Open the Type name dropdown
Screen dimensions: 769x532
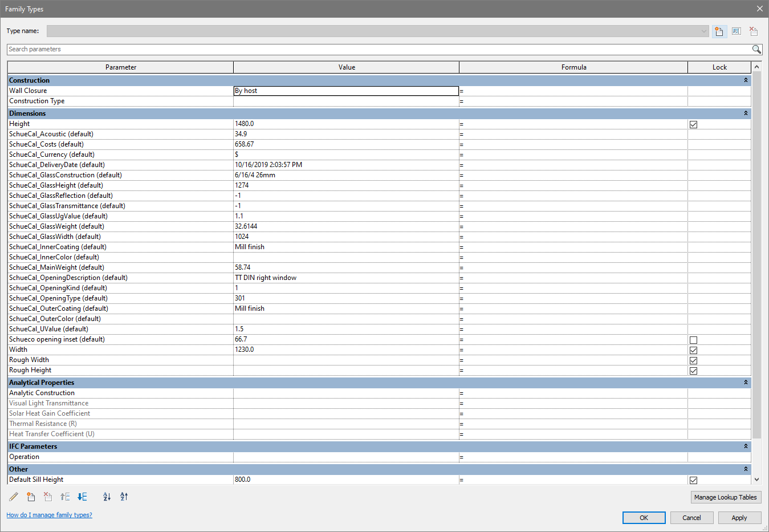pyautogui.click(x=703, y=31)
